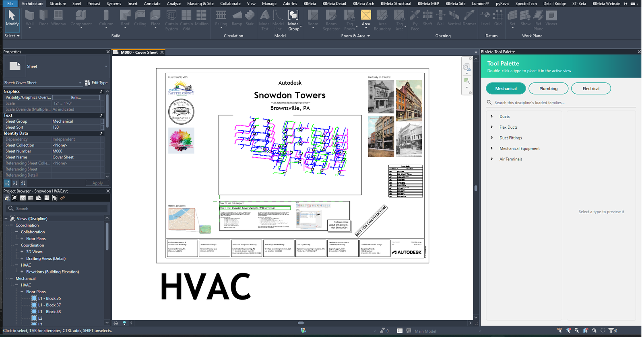
Task: Open the BIMeta MEP ribbon tab
Action: 428,4
